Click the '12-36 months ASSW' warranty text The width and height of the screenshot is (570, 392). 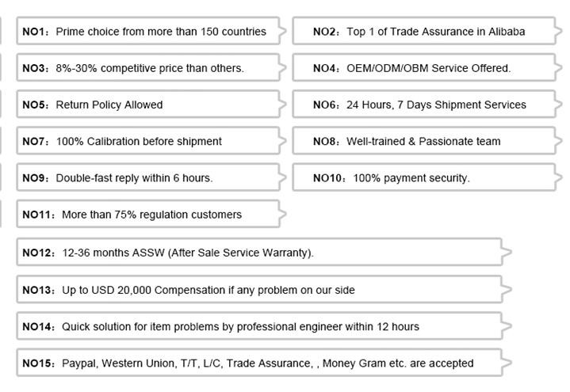coord(188,253)
